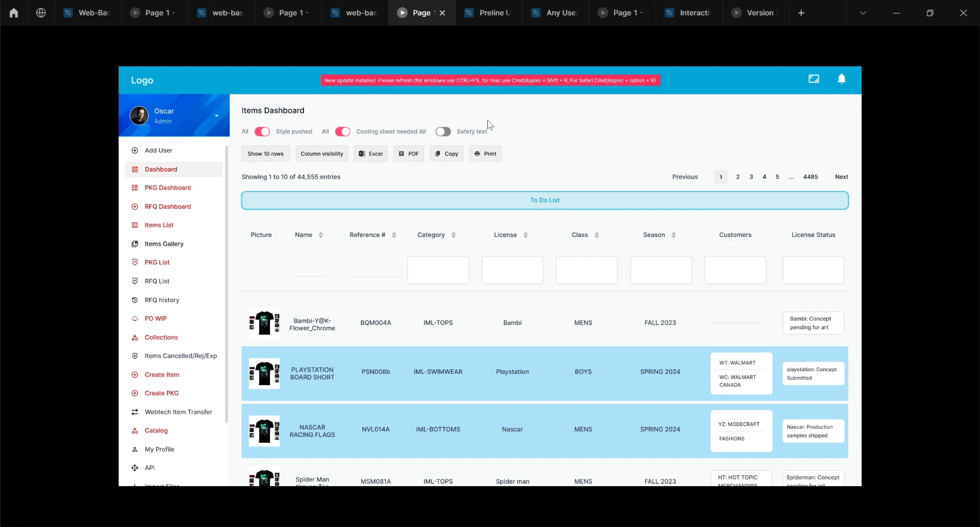Viewport: 980px width, 527px height.
Task: Switch to the Any Use browser tab
Action: click(x=555, y=13)
